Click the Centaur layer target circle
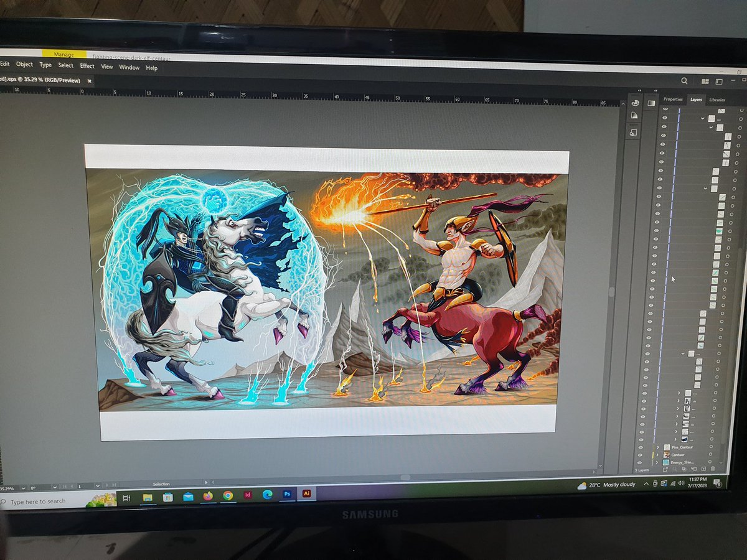747x560 pixels. pos(710,454)
